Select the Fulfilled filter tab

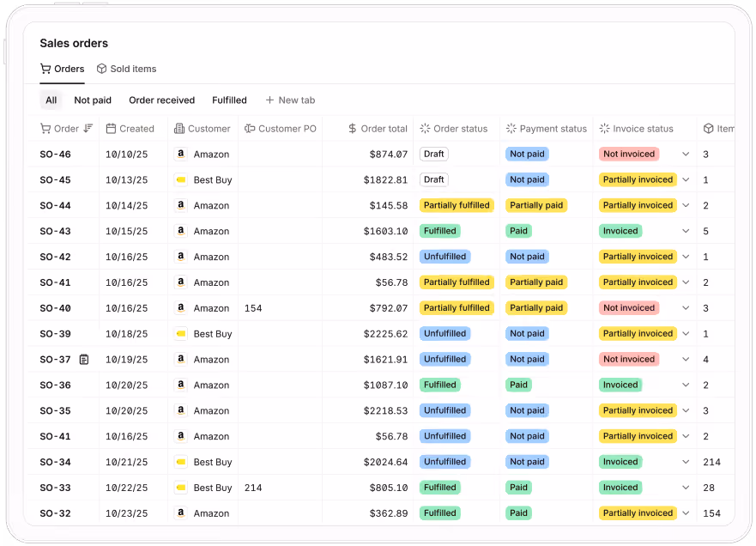click(x=229, y=100)
